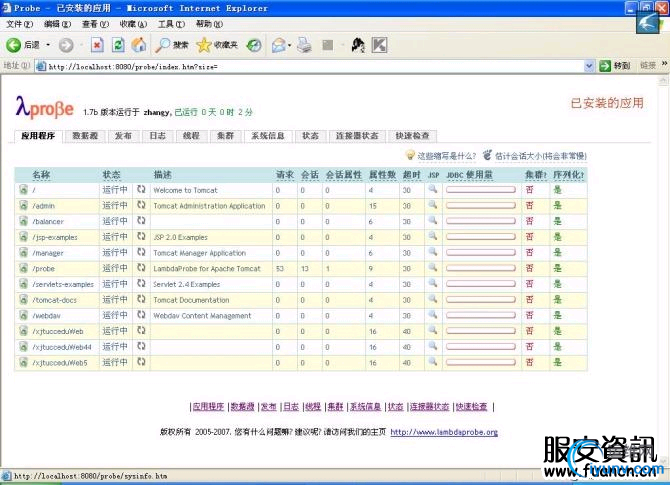Expand the links toolbar chevron

664,63
